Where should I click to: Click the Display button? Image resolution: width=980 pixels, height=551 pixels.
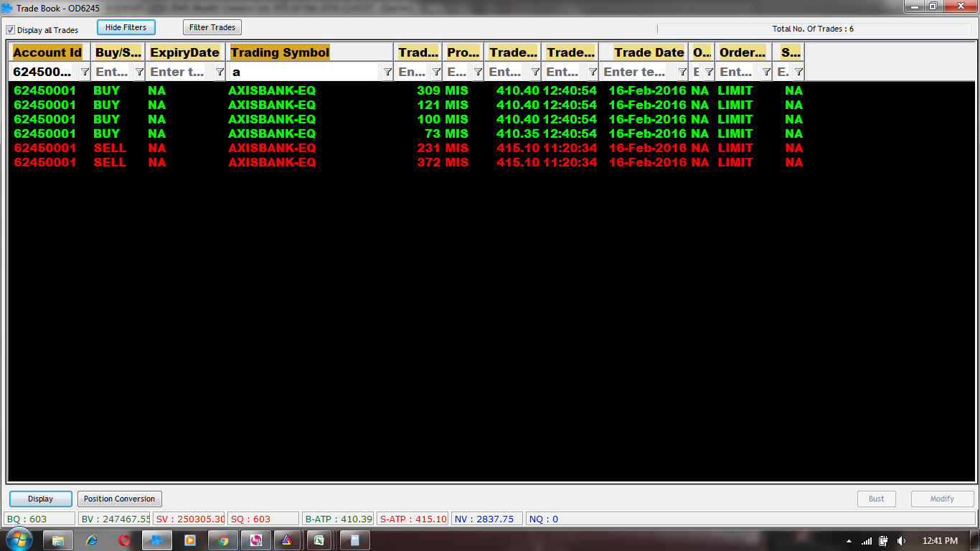coord(41,499)
